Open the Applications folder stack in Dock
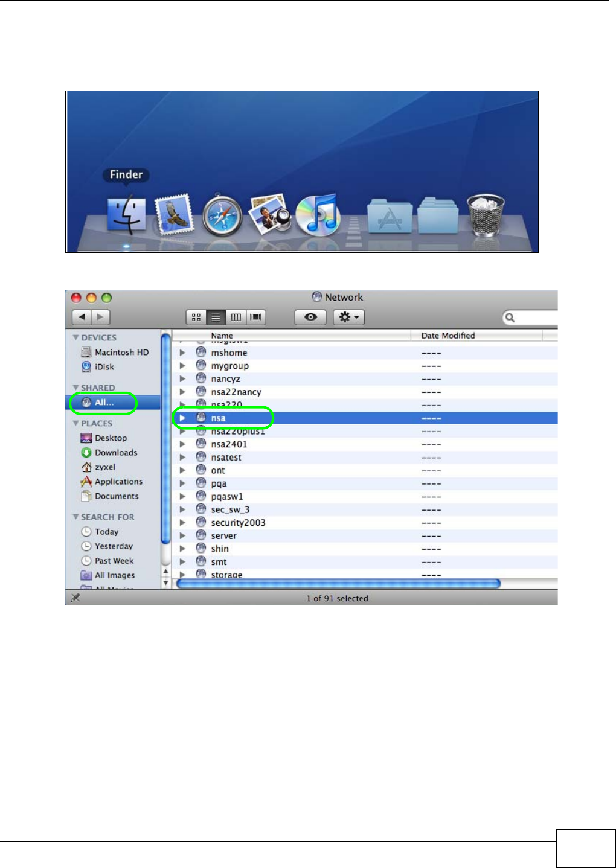Screen dimensions: 616x868 click(x=390, y=216)
